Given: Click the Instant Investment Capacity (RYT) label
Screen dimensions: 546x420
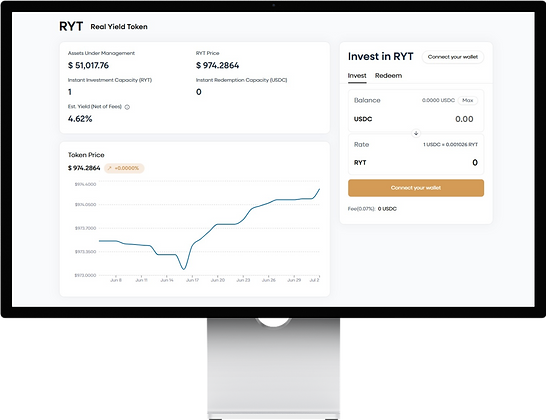Looking at the screenshot, I should (x=110, y=80).
